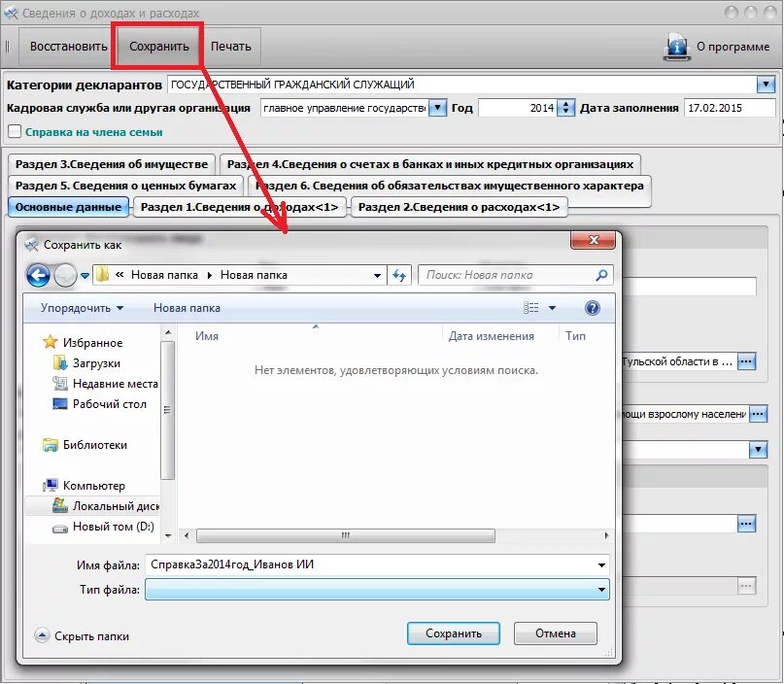Click Сохранить in the main toolbar
The image size is (784, 684).
pos(159,46)
